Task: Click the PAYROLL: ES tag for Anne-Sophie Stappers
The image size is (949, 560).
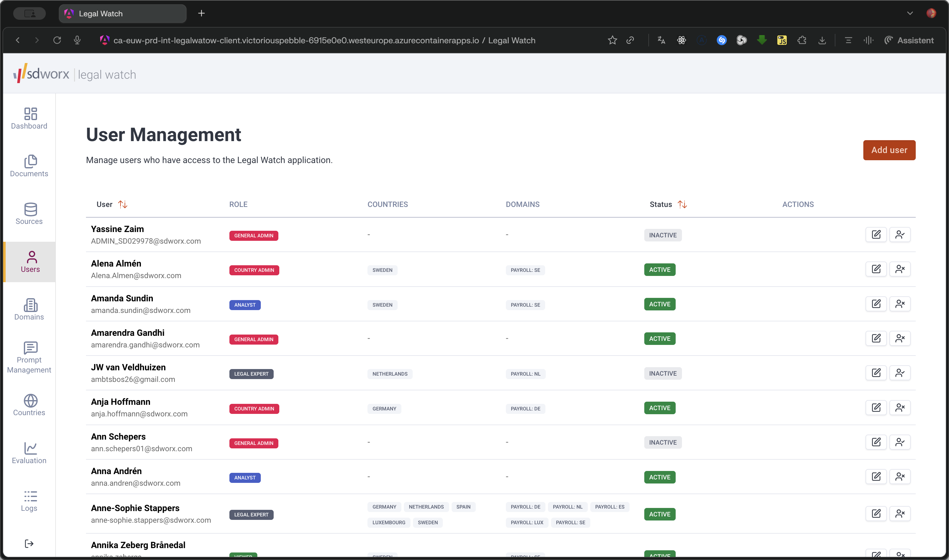Action: pos(609,507)
